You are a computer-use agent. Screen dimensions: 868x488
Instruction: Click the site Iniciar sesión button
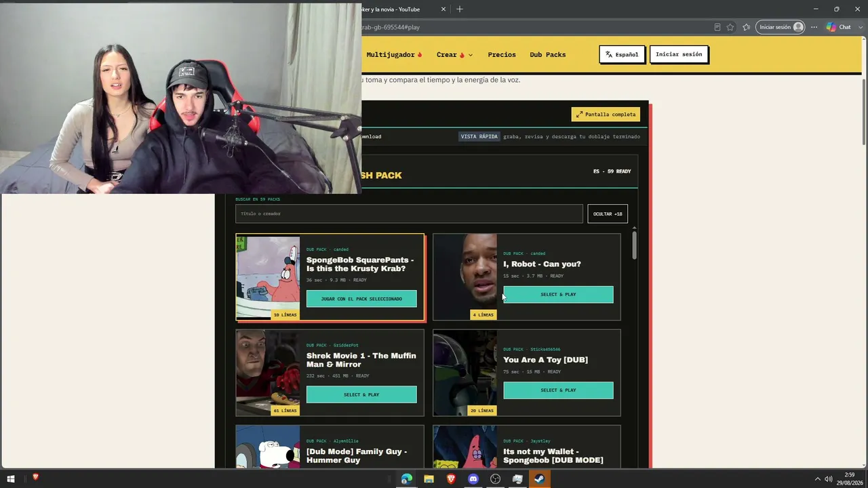coord(679,54)
